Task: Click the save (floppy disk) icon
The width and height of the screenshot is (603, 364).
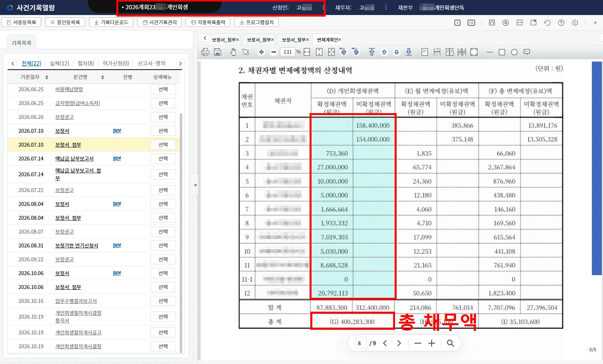Action: pyautogui.click(x=218, y=52)
